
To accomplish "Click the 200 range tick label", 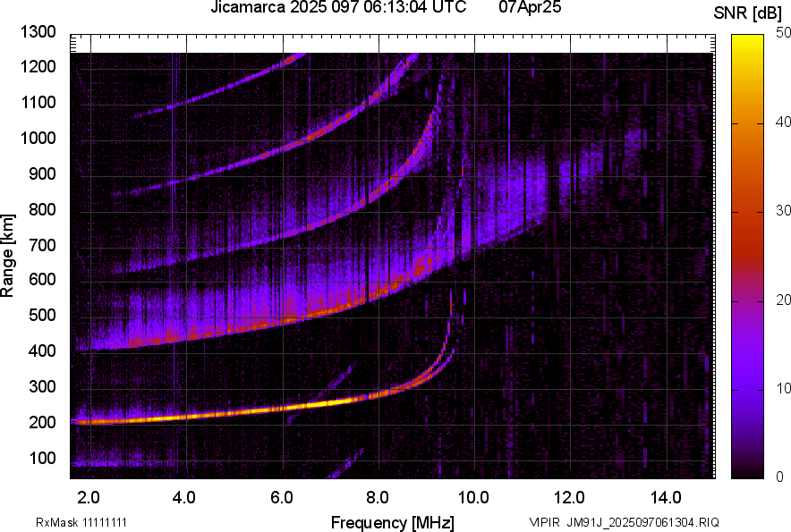I will click(42, 422).
